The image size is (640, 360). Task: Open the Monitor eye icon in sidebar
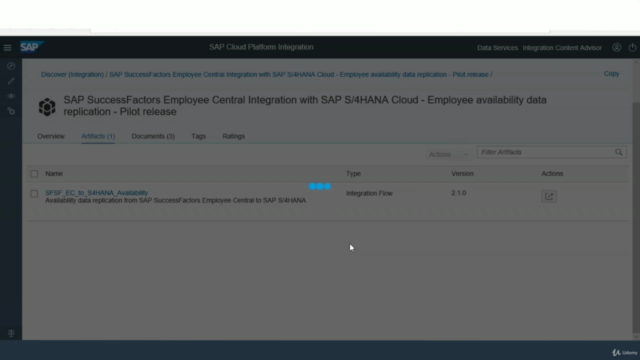(x=11, y=96)
